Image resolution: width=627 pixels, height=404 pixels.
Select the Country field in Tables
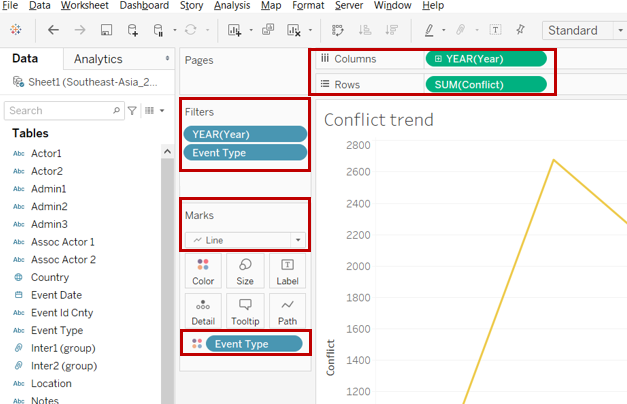(x=50, y=277)
